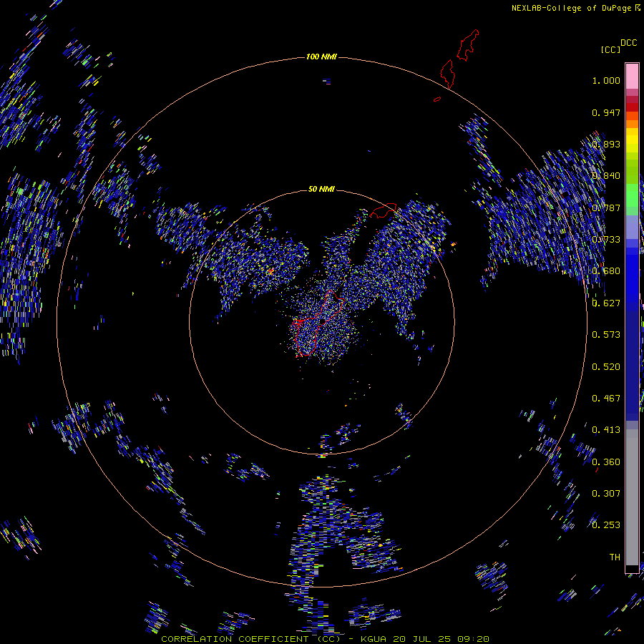Click the 1.000 scale value
This screenshot has height=644, width=644.
606,80
